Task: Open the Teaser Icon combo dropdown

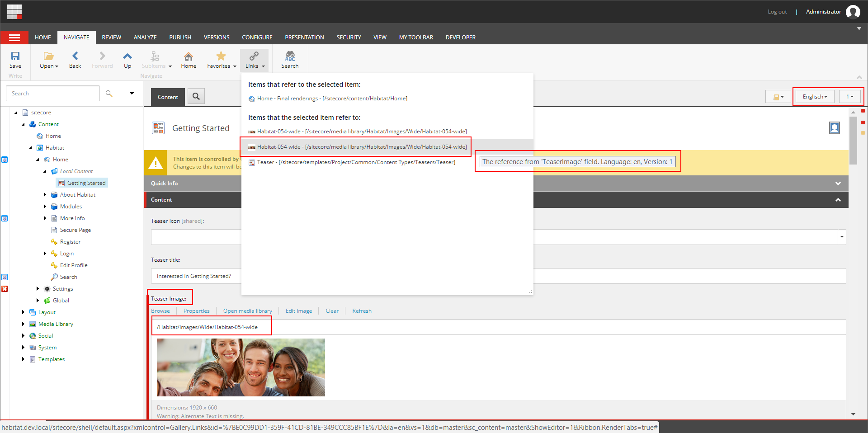Action: click(841, 237)
